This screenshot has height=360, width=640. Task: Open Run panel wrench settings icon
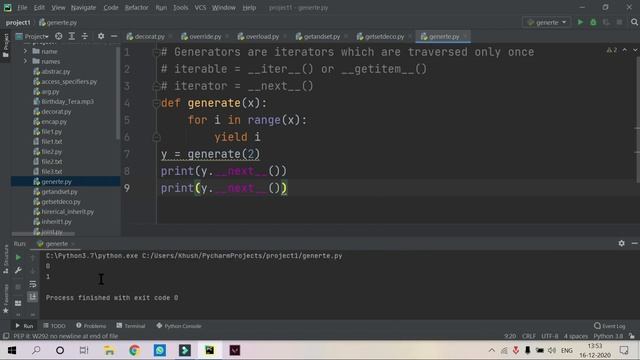click(x=18, y=270)
